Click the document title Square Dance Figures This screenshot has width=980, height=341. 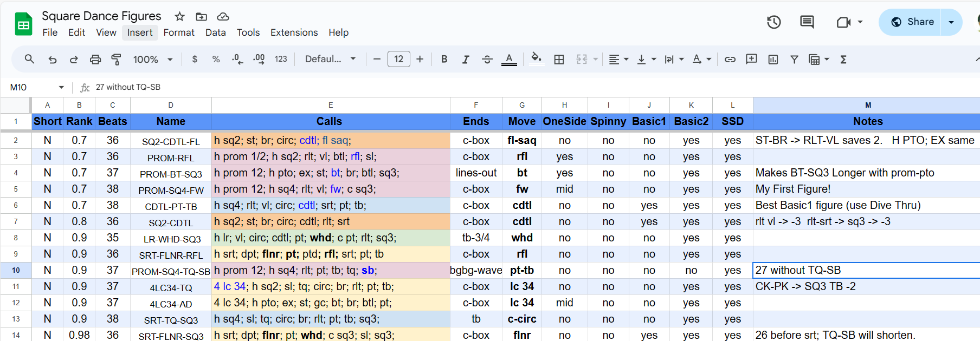click(101, 16)
